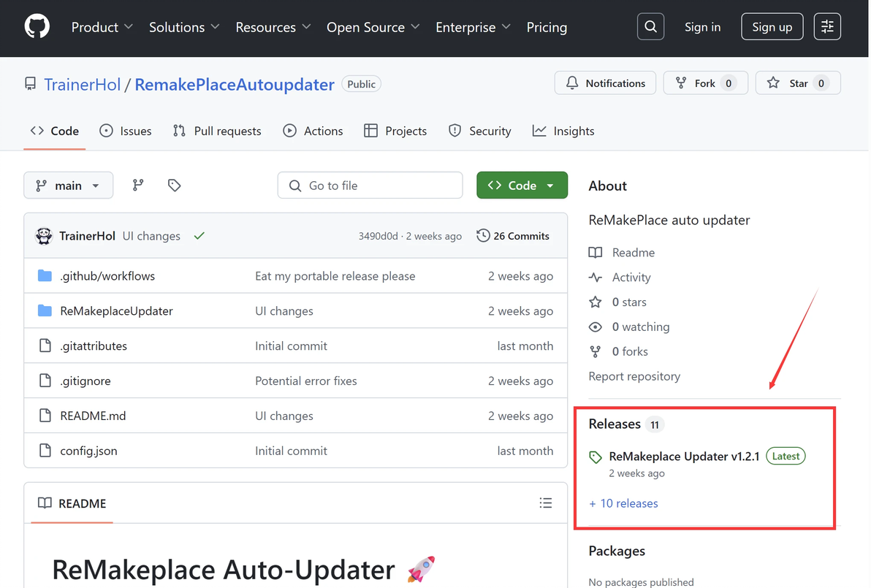The width and height of the screenshot is (871, 588).
Task: Star the RemakePlaceAutoupdater repository
Action: (797, 83)
